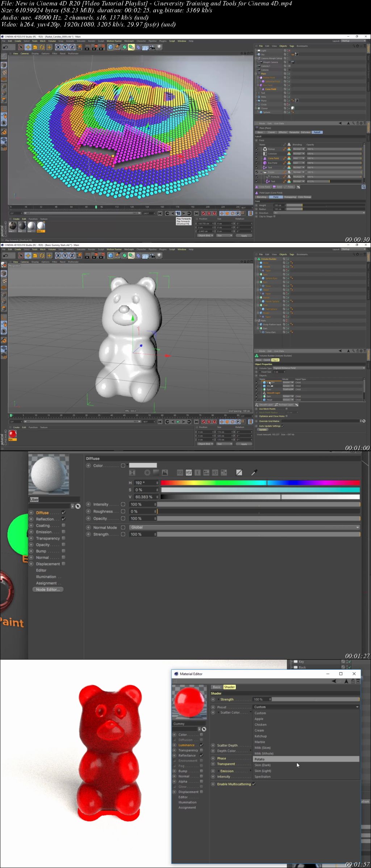371x868 pixels.
Task: Toggle Auto Update Settings checkbox
Action: [283, 426]
